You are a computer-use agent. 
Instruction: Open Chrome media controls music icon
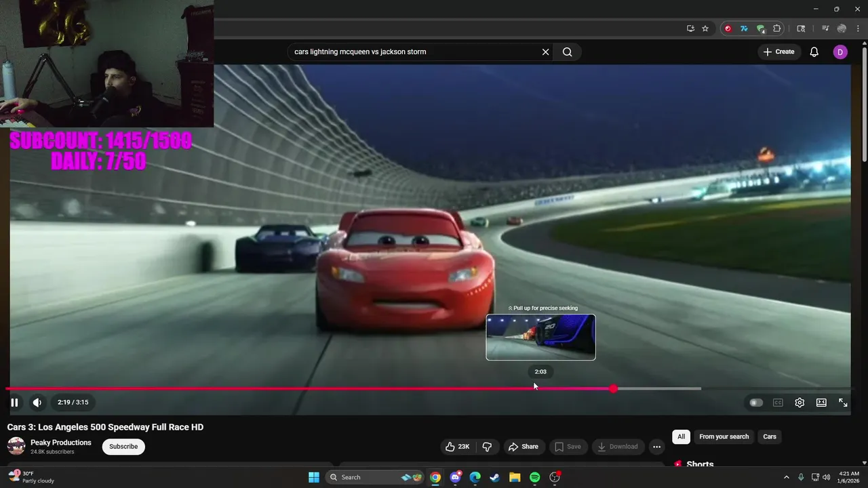coord(825,28)
